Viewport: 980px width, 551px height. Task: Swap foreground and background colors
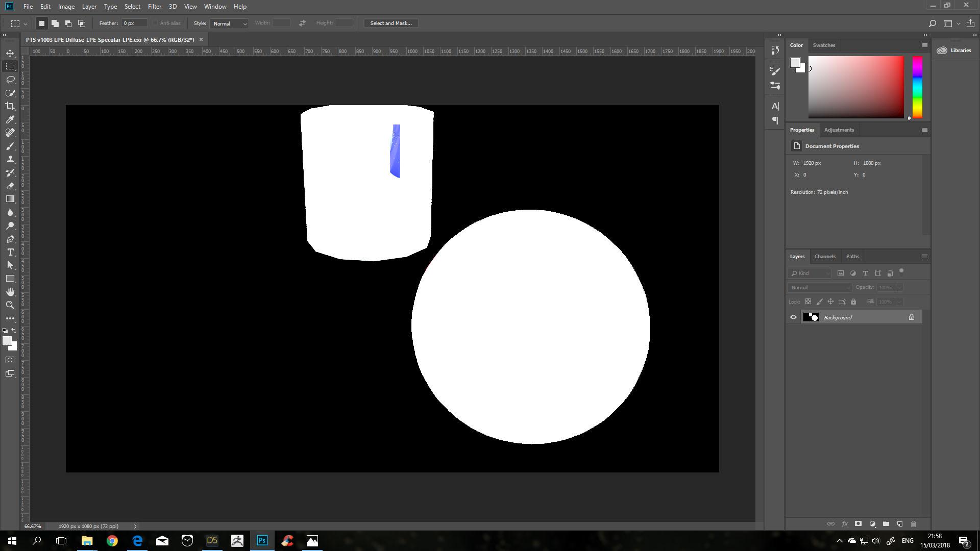click(x=14, y=331)
